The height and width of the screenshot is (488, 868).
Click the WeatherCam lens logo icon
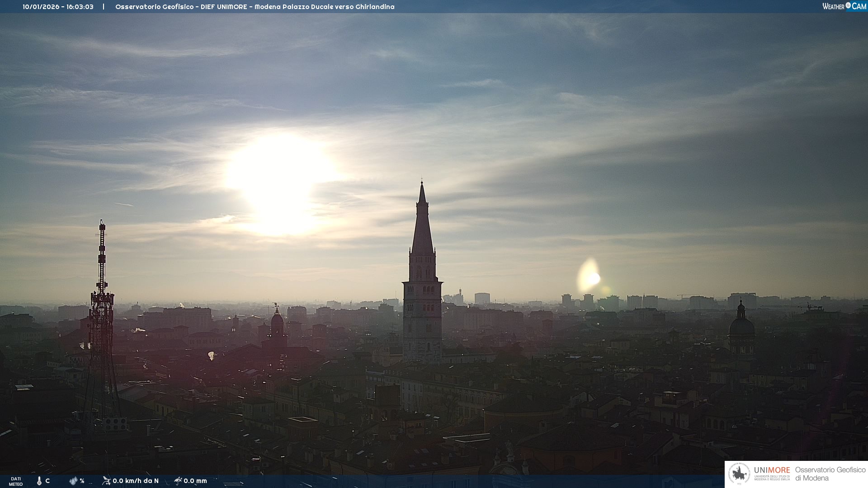pos(848,5)
